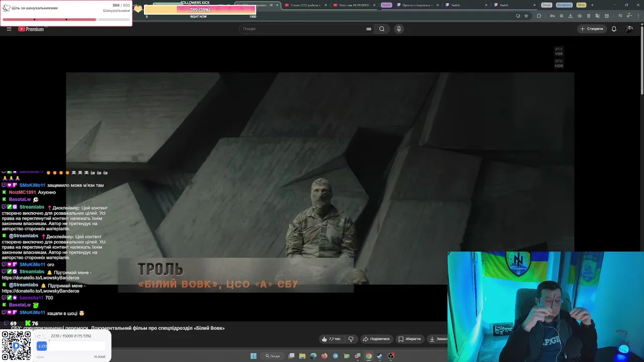Switch to Chrome on the taskbar

tap(369, 356)
